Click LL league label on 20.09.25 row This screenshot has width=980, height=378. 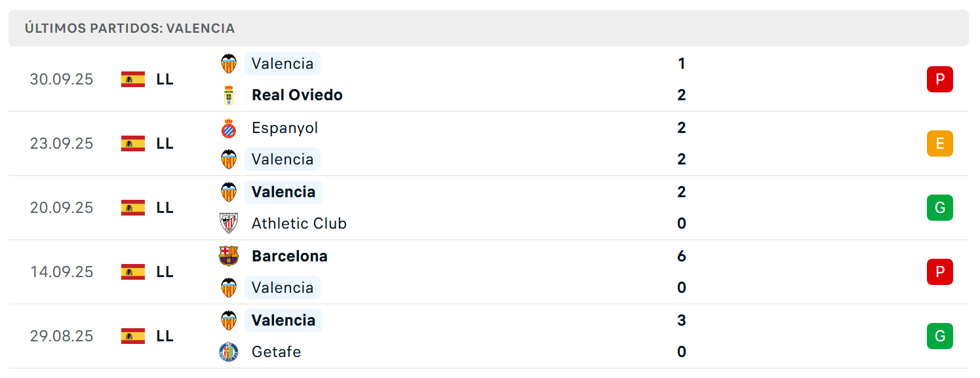[x=165, y=208]
